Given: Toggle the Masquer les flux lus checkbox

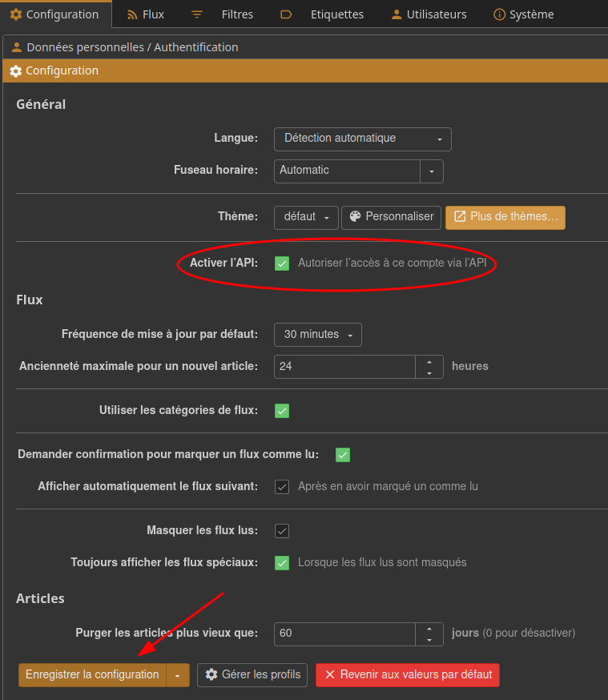Looking at the screenshot, I should (282, 531).
